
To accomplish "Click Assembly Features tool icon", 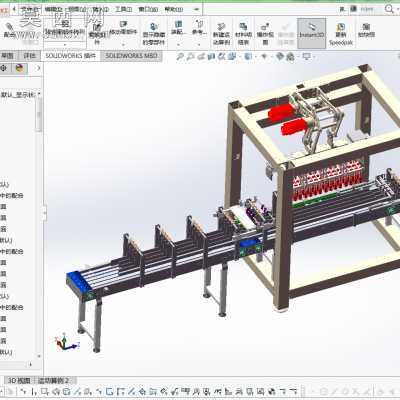I will (x=178, y=28).
